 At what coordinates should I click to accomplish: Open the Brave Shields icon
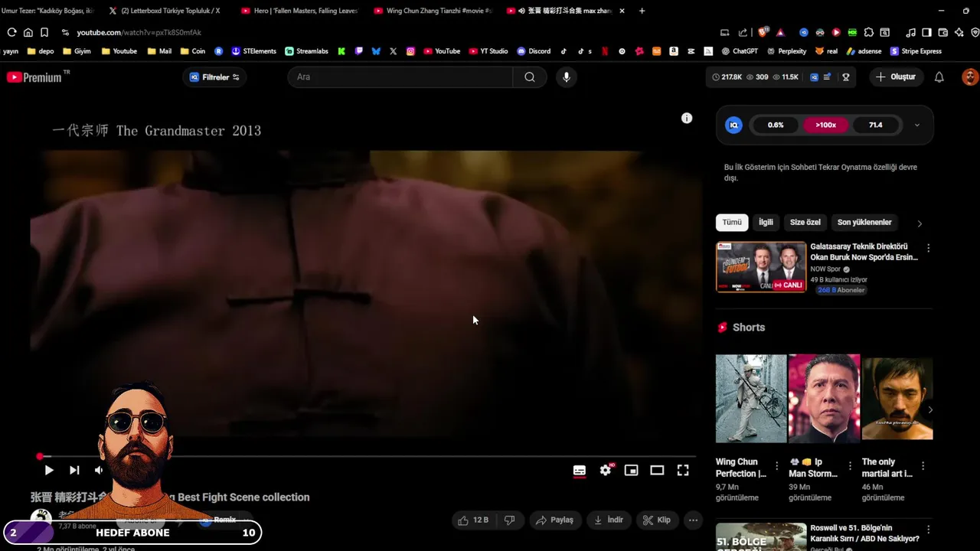coord(763,32)
